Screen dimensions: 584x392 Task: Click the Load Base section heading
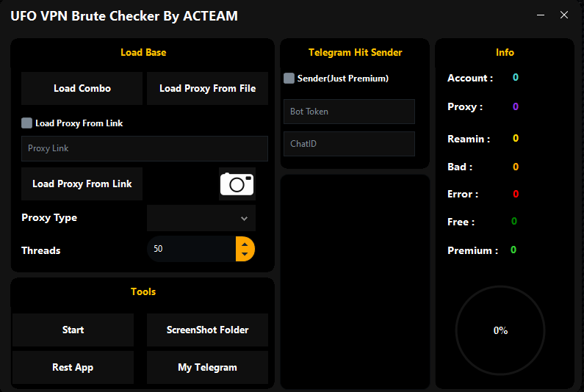tap(143, 53)
